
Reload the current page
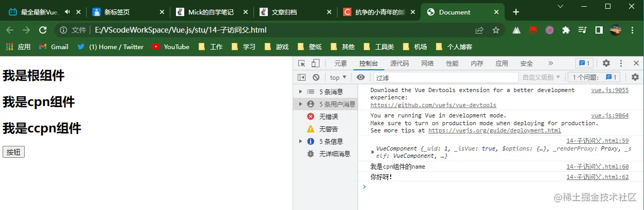point(43,30)
